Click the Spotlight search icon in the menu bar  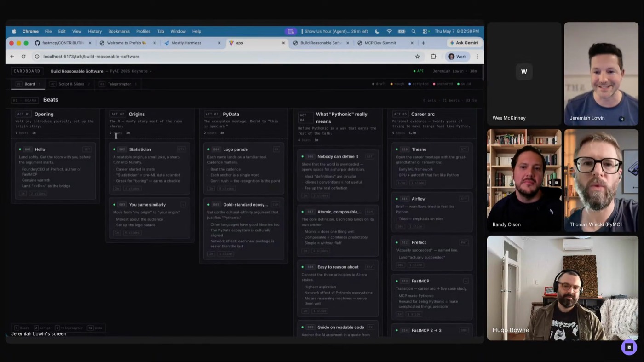click(413, 31)
